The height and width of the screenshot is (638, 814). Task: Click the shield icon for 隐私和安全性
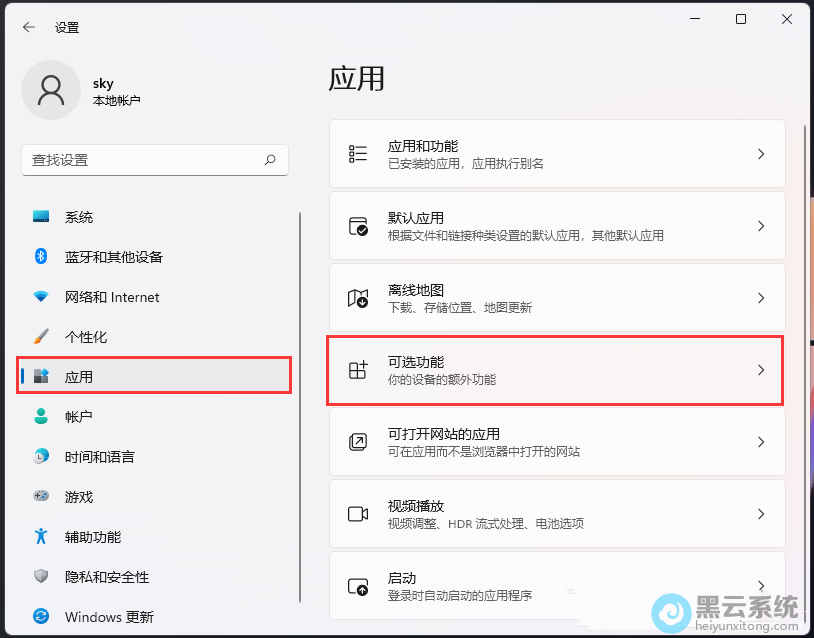point(41,576)
